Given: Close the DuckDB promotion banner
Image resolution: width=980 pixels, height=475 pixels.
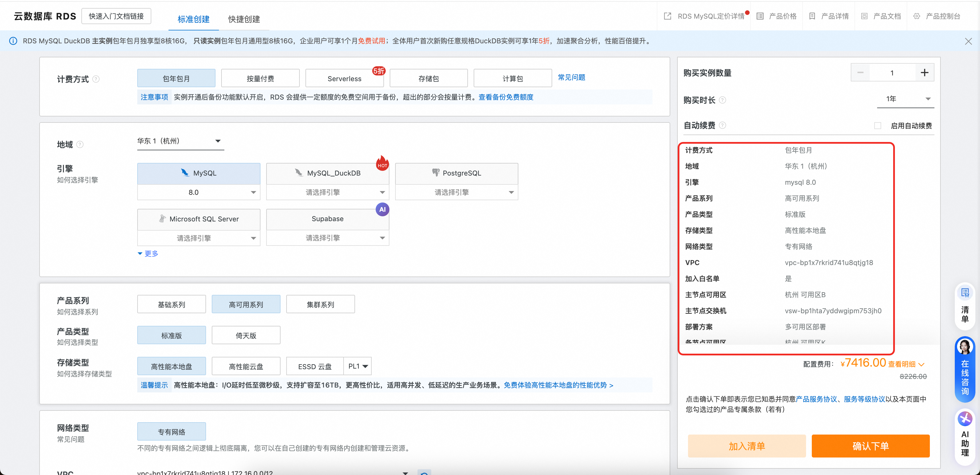Looking at the screenshot, I should 968,41.
